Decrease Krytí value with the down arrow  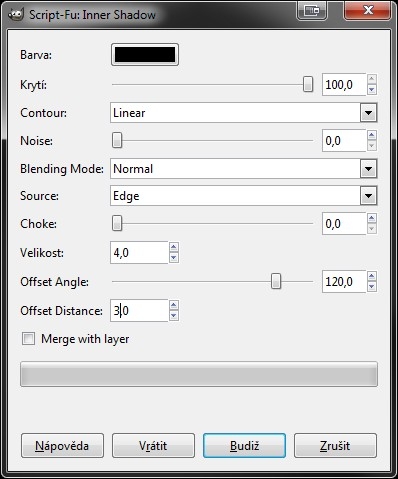click(372, 89)
